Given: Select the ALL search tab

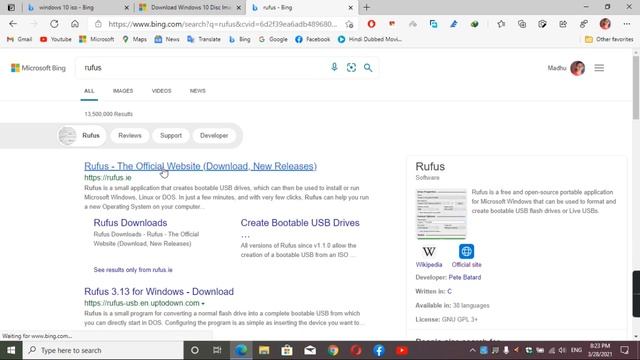Looking at the screenshot, I should pyautogui.click(x=89, y=91).
